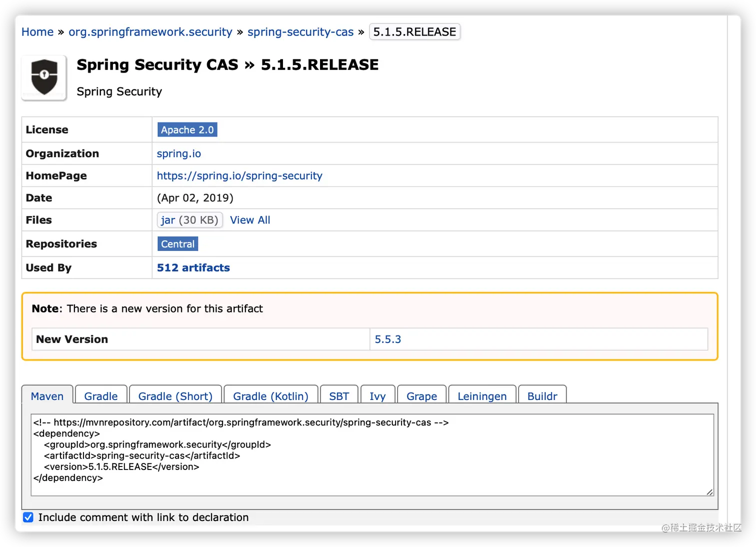Open the Gradle (Short) tab
Screen dimensions: 756x547
pos(175,396)
